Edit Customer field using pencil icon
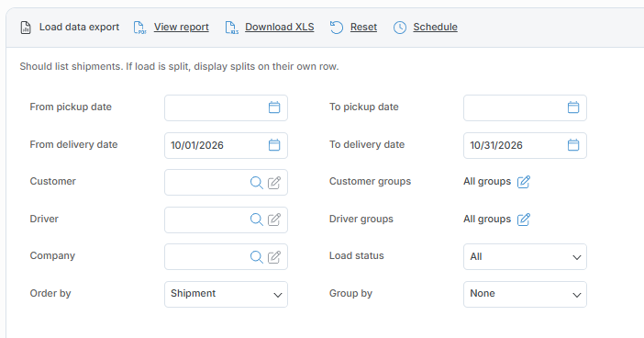Image resolution: width=644 pixels, height=338 pixels. (x=274, y=183)
